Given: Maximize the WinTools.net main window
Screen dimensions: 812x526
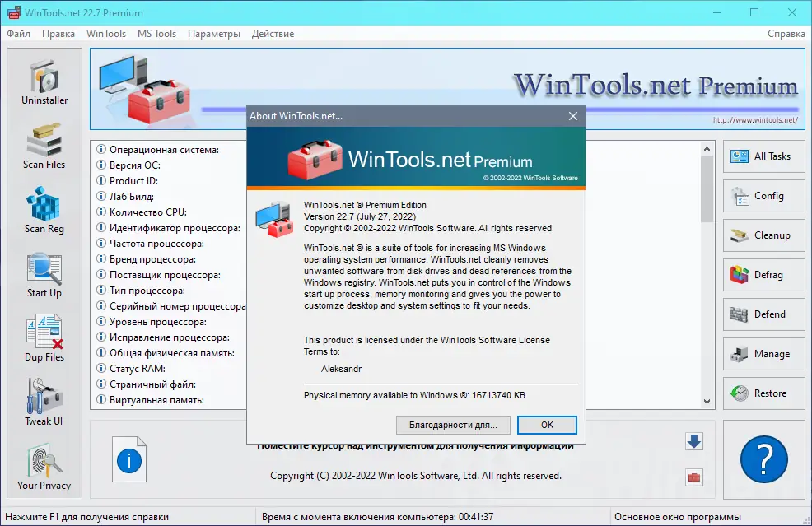Looking at the screenshot, I should [x=754, y=12].
